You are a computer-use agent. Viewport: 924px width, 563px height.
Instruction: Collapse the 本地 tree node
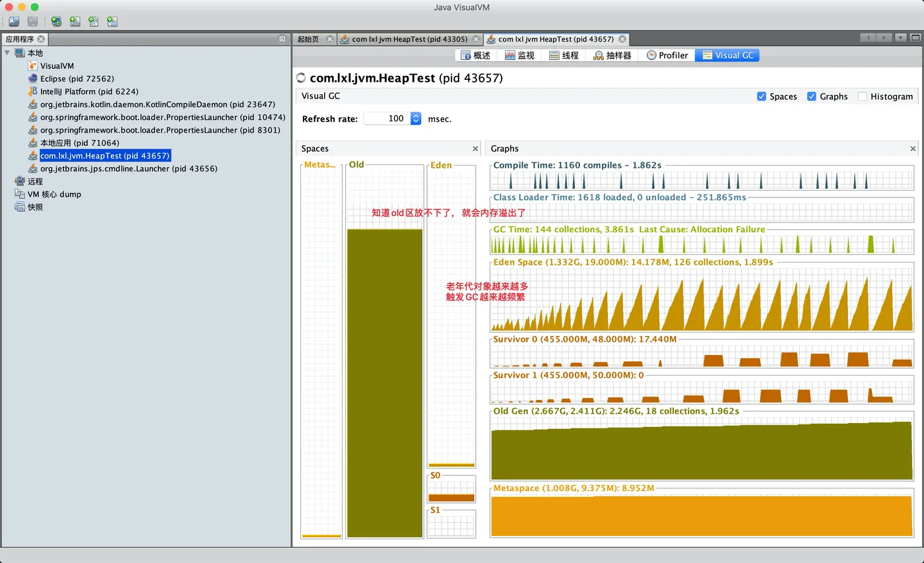pos(7,53)
